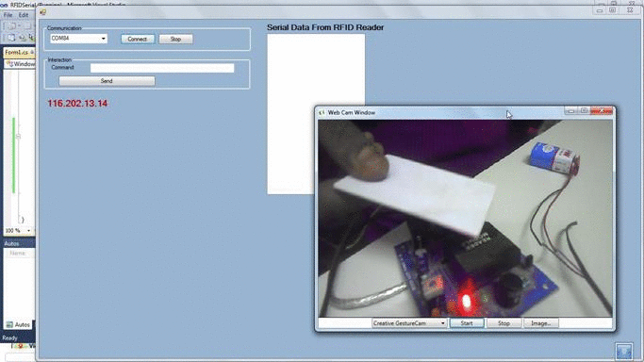The width and height of the screenshot is (644, 362).
Task: Maximize the Web Cam Window
Action: coord(584,111)
